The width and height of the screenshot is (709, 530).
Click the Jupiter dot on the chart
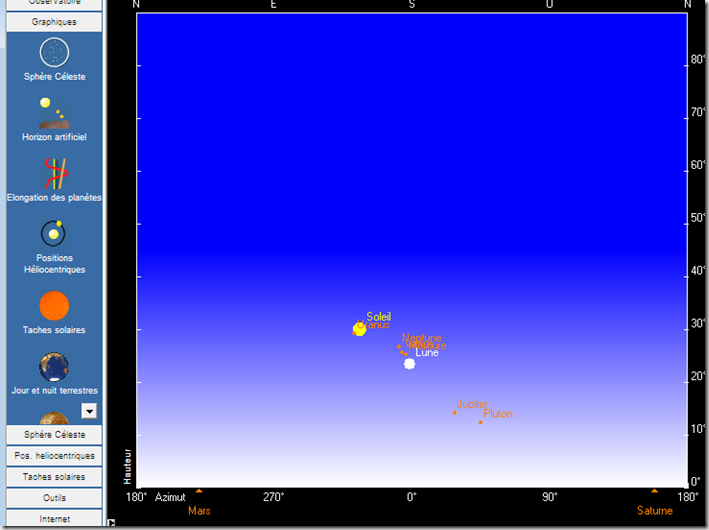click(x=454, y=412)
